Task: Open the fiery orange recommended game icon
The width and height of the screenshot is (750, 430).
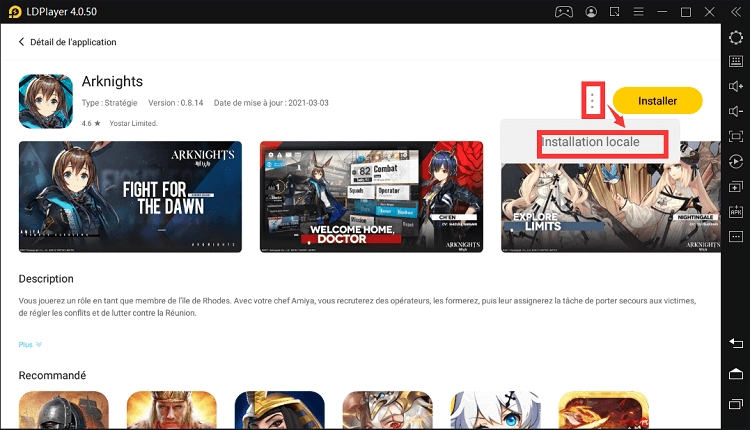Action: tap(604, 410)
